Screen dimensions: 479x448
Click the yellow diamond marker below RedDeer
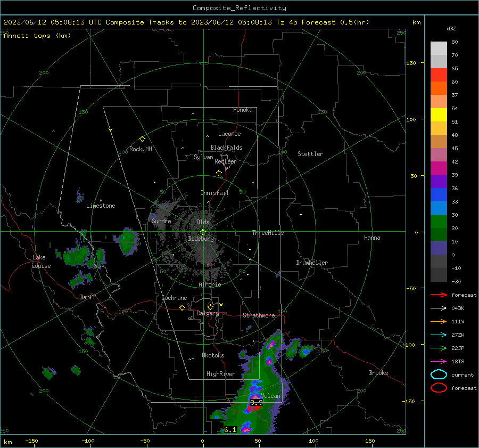point(219,173)
